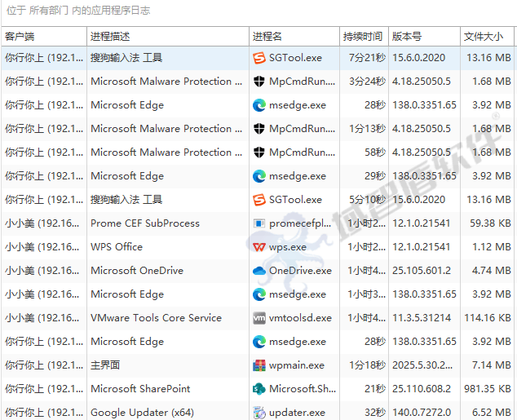Click the WPS icon beside wps.exe
This screenshot has width=517, height=420.
(x=259, y=247)
